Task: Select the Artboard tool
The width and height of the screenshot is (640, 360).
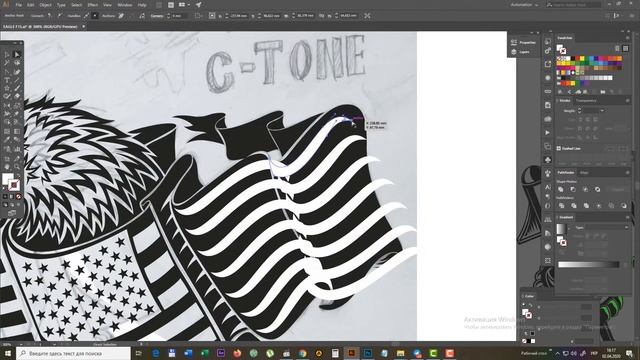Action: [x=7, y=158]
